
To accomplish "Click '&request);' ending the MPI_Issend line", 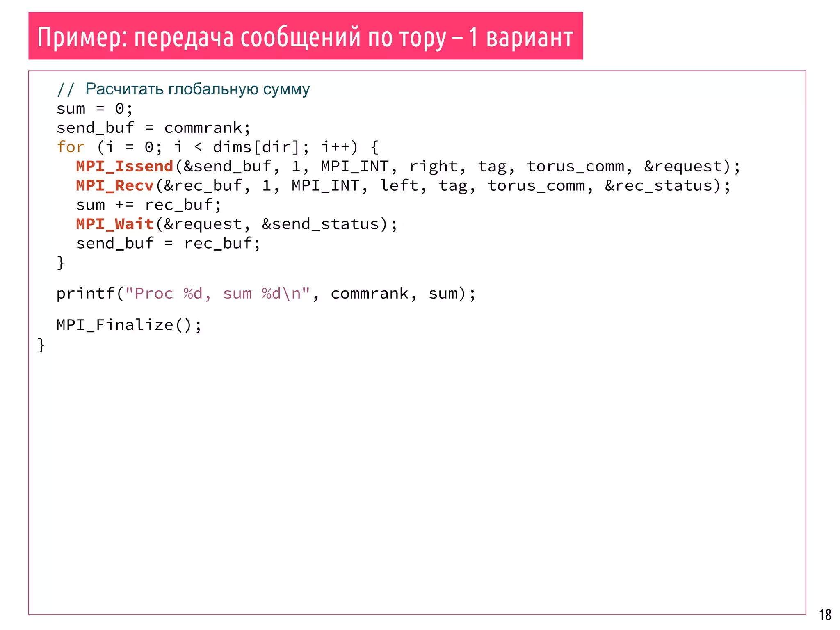I will click(692, 166).
